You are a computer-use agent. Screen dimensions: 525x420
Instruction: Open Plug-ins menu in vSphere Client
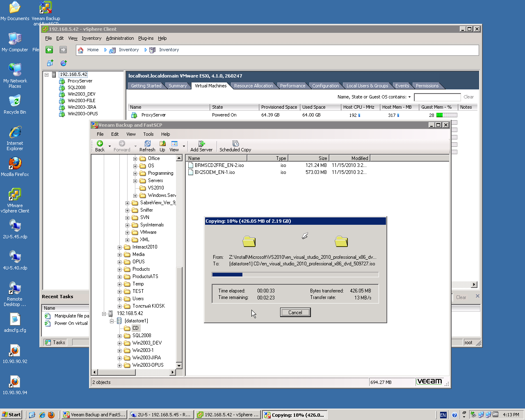point(146,38)
